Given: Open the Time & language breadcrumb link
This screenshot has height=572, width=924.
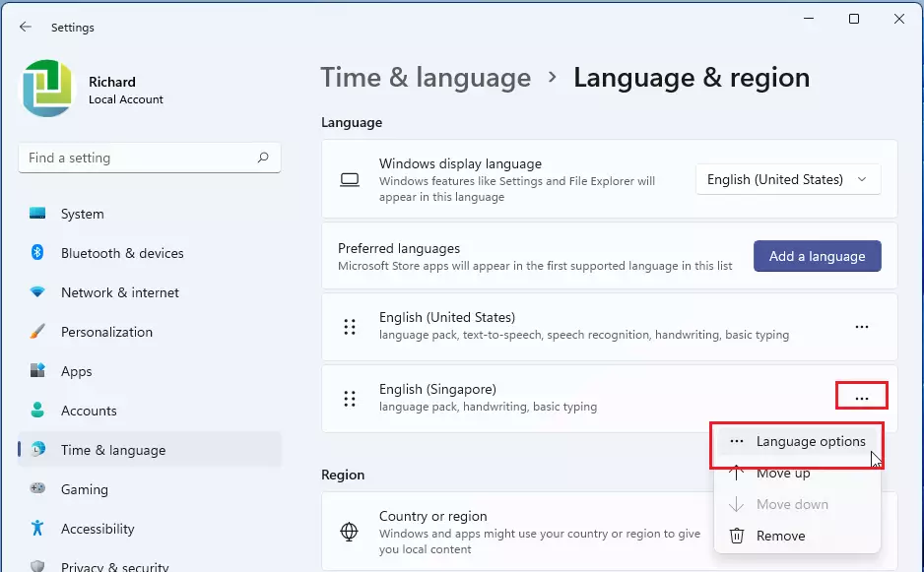Looking at the screenshot, I should click(x=426, y=77).
